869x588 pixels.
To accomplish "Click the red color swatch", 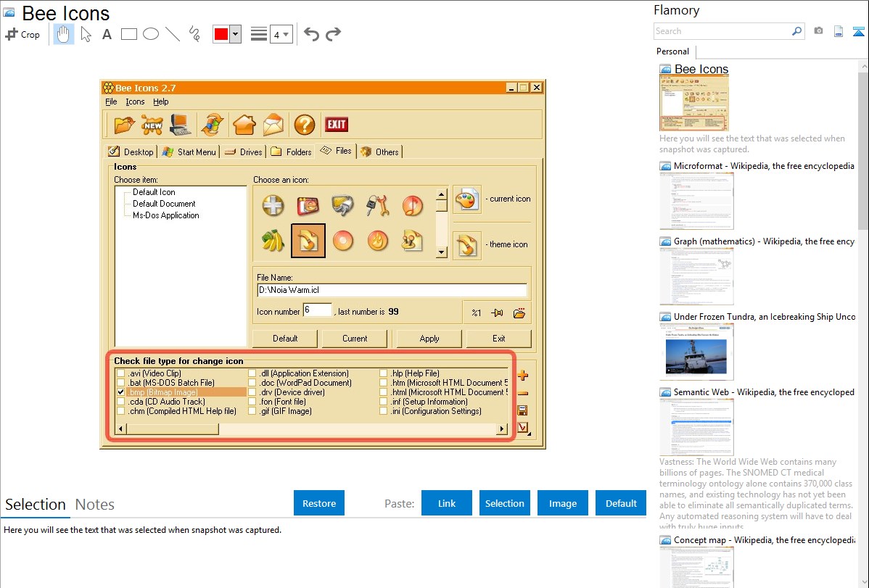I will (x=221, y=34).
